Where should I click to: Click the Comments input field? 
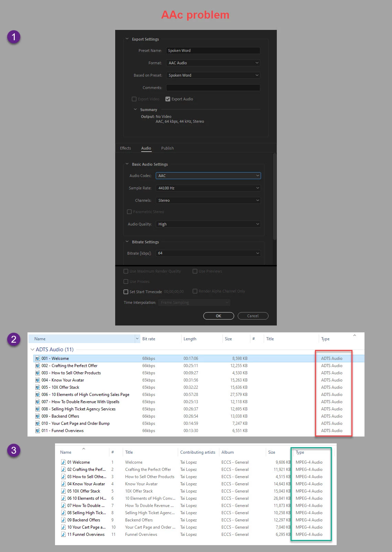point(213,88)
